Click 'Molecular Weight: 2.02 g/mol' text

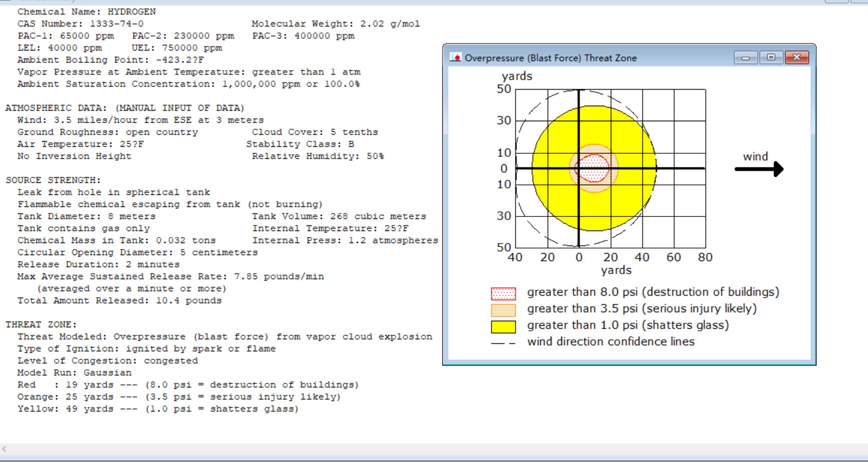(x=336, y=24)
